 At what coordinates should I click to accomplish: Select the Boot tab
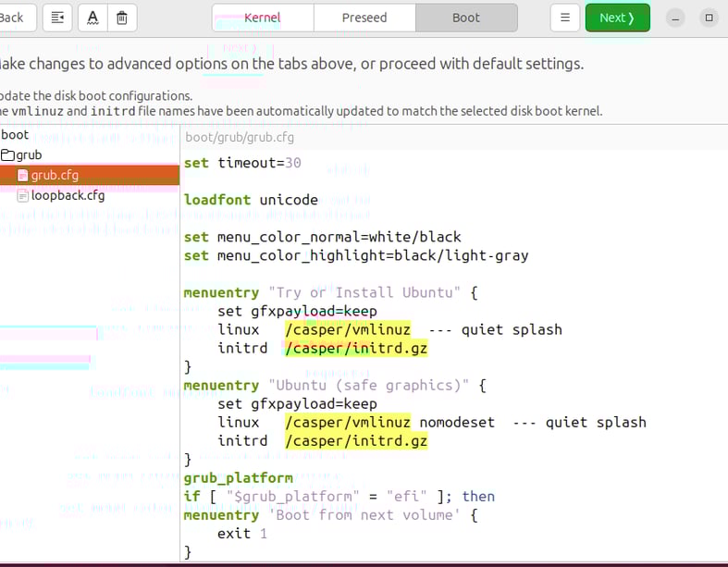(466, 18)
